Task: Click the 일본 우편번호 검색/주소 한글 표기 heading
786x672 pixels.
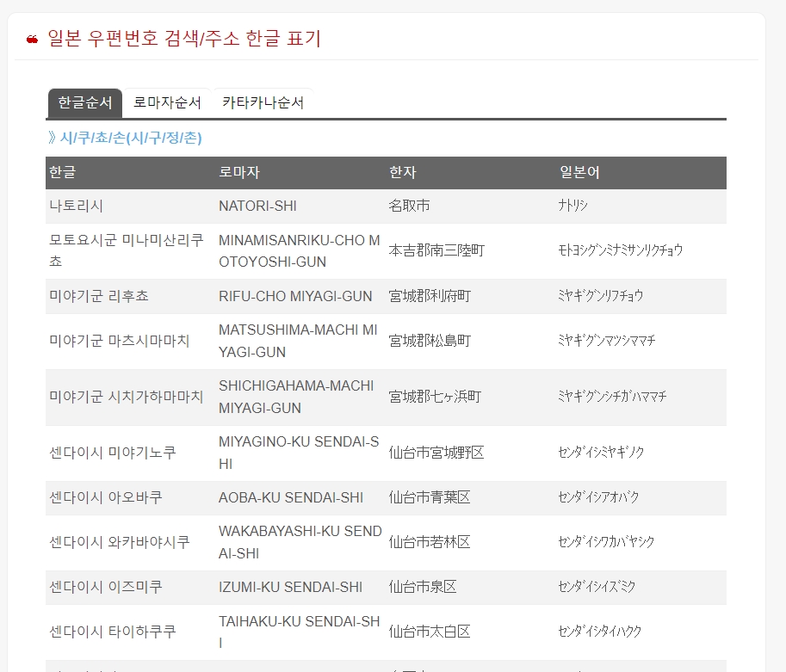Action: [182, 38]
